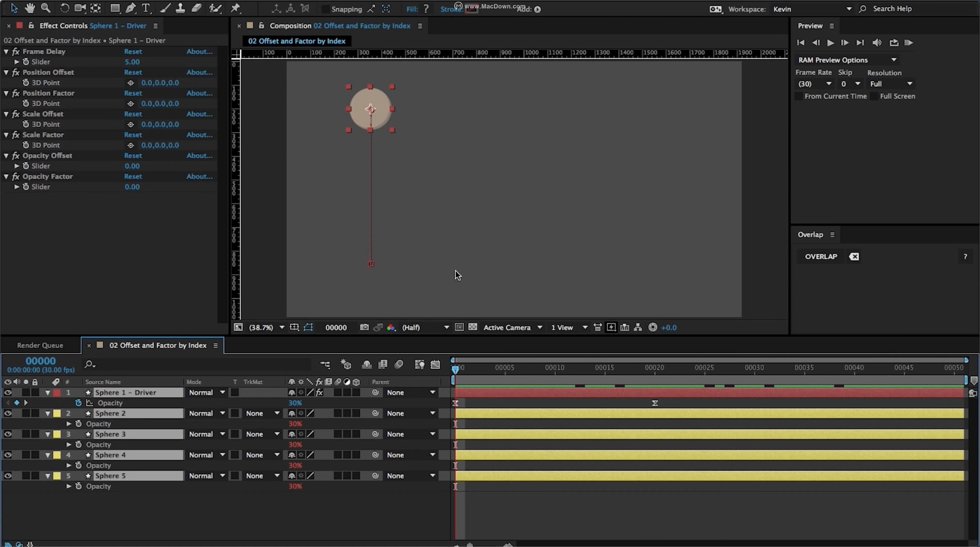Toggle the timeline motion blur enable icon

(399, 364)
